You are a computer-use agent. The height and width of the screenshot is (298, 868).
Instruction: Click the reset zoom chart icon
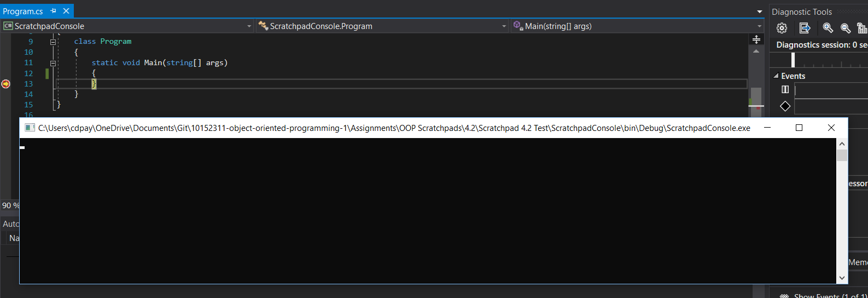click(x=862, y=28)
